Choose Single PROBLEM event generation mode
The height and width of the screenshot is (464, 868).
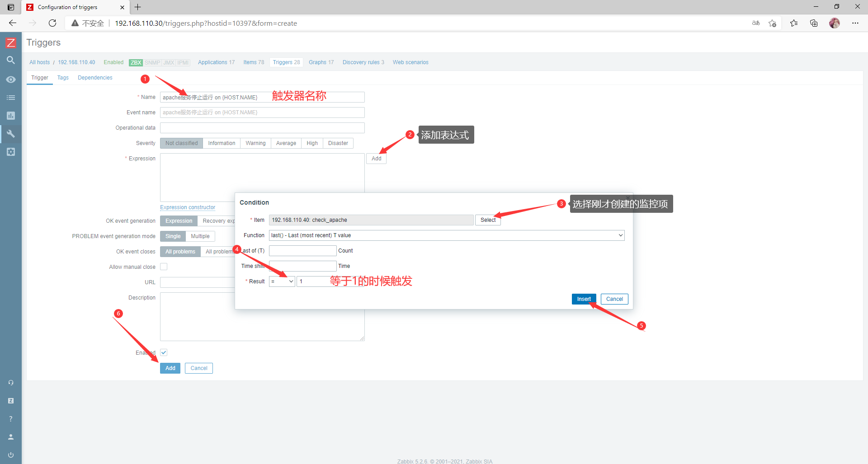coord(173,236)
